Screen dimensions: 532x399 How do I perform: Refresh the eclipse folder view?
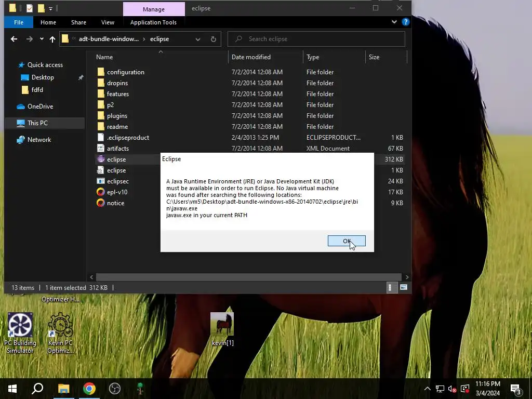(214, 39)
